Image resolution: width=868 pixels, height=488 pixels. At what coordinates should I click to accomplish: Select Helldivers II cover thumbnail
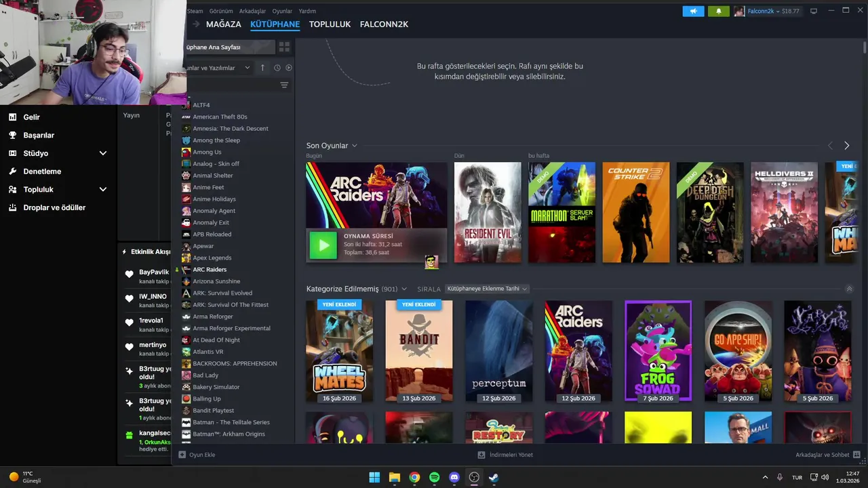(785, 212)
